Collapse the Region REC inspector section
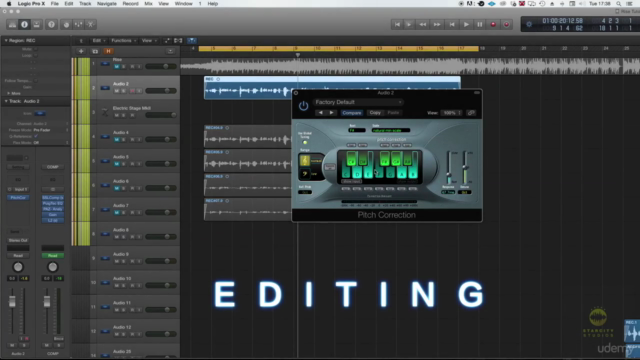This screenshot has height=360, width=640. tap(6, 40)
